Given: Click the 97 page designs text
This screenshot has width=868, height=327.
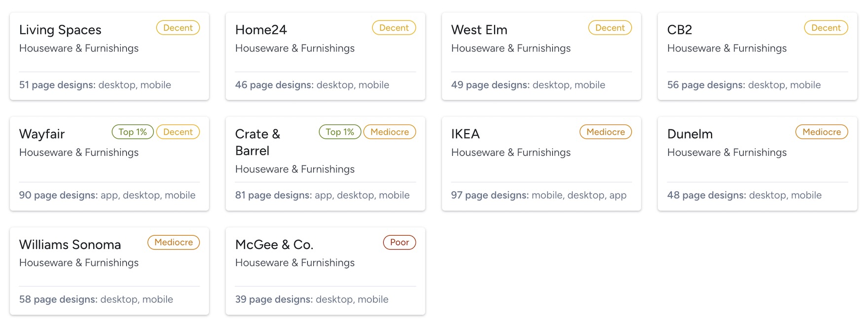Looking at the screenshot, I should click(539, 195).
